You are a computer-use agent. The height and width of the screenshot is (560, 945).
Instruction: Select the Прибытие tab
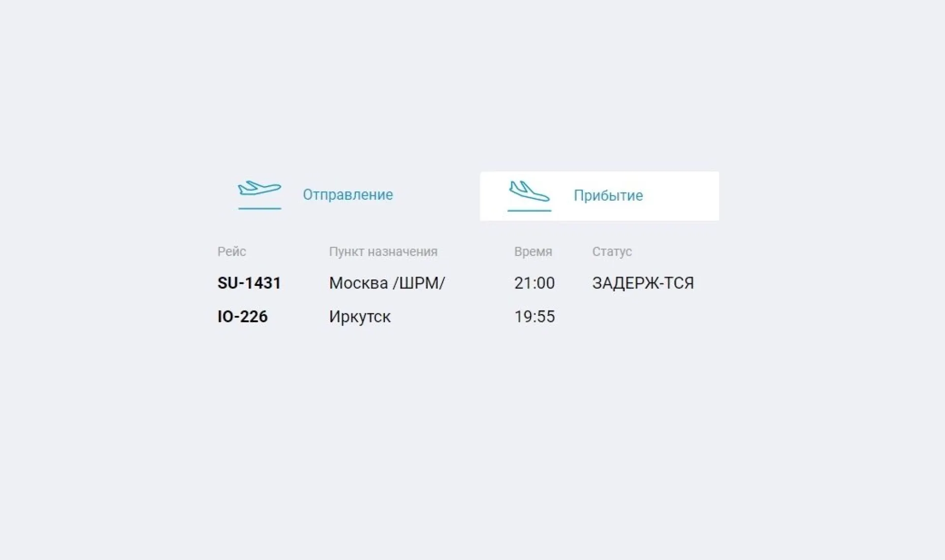tap(599, 196)
